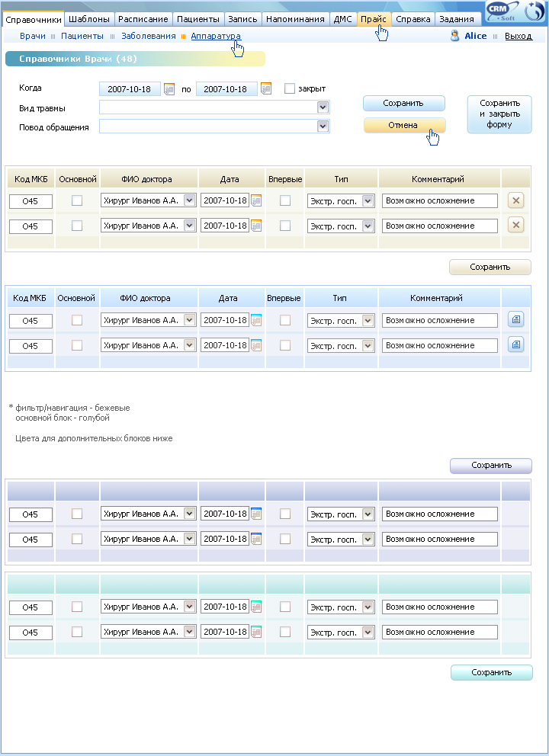Click comment field in blue table's second row
Screen dimensions: 549x756
pyautogui.click(x=439, y=345)
